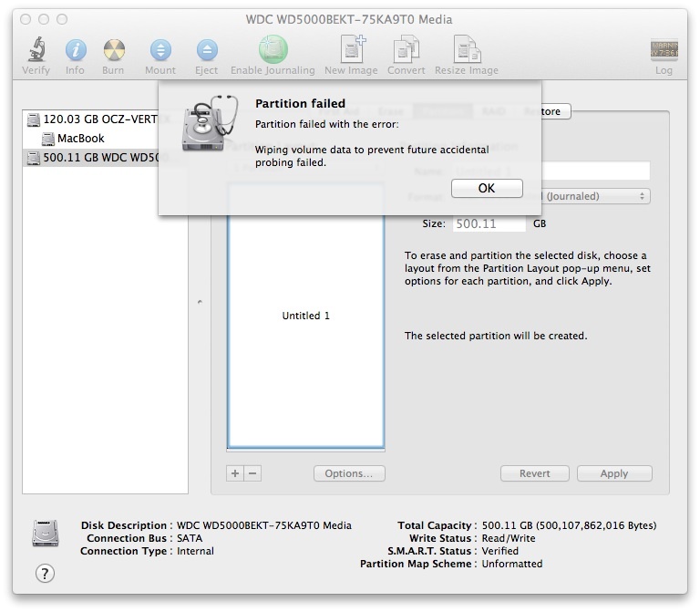Click the Options... button
This screenshot has width=700, height=612.
click(x=349, y=473)
